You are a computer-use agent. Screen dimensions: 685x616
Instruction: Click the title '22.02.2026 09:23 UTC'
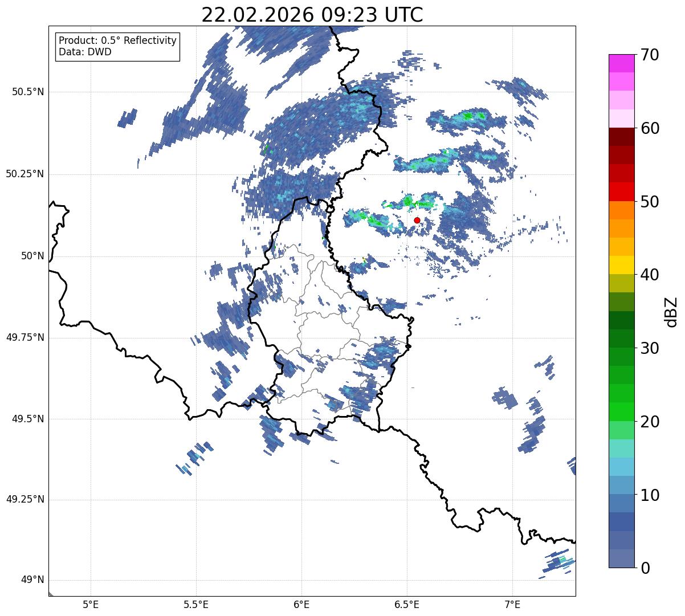coord(312,15)
